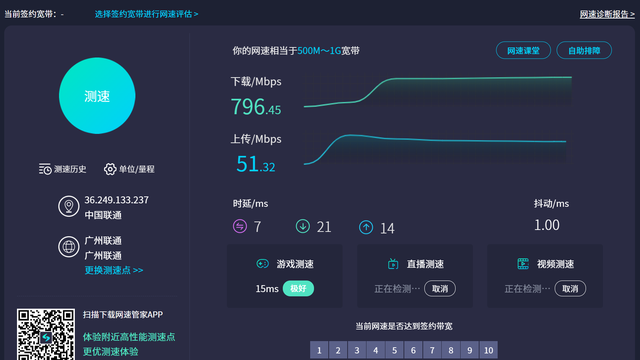Rate the network speed as 8

pyautogui.click(x=451, y=350)
